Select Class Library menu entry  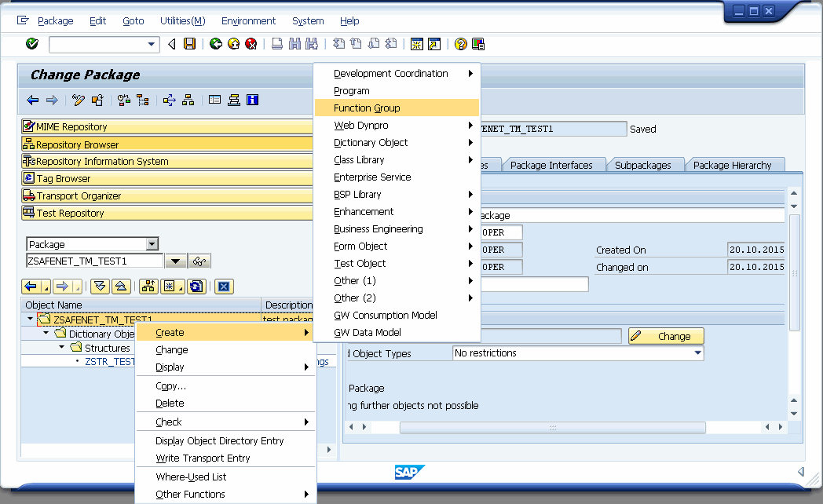[397, 160]
